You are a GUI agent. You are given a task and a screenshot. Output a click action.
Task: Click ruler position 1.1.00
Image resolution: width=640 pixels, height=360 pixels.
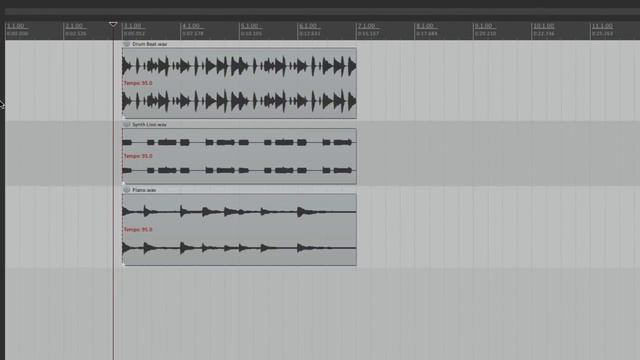tap(16, 26)
